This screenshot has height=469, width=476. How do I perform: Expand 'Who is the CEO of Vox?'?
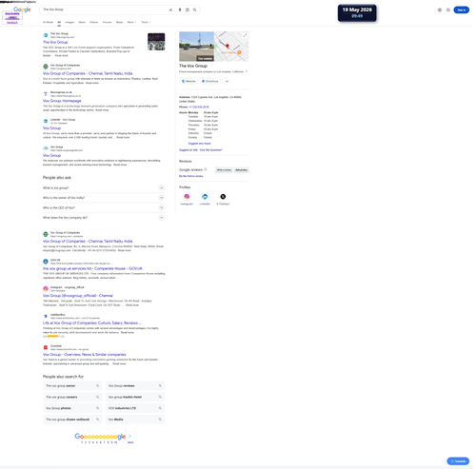[104, 207]
